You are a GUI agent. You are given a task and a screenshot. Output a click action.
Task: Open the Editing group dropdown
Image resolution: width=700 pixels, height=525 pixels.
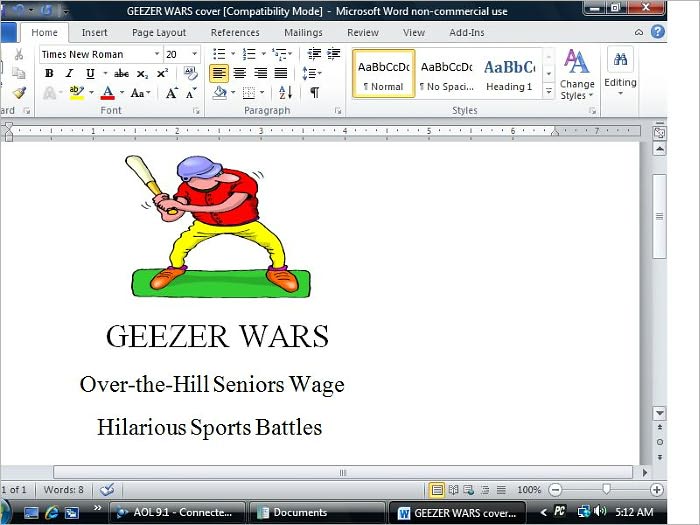coord(620,71)
